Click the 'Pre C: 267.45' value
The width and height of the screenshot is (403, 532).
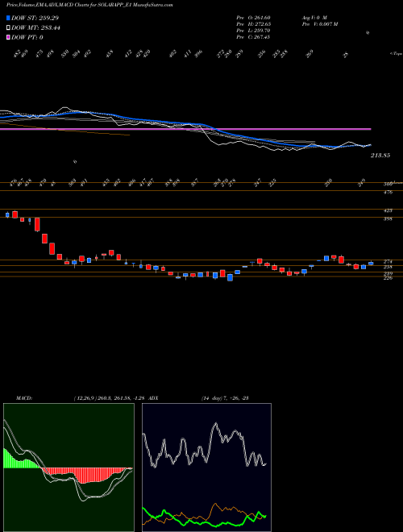(253, 37)
